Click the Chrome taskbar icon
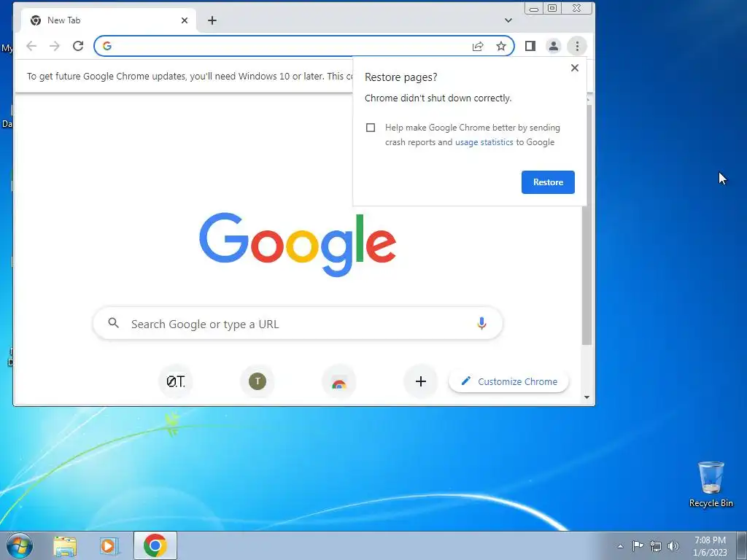This screenshot has width=747, height=560. pos(155,545)
